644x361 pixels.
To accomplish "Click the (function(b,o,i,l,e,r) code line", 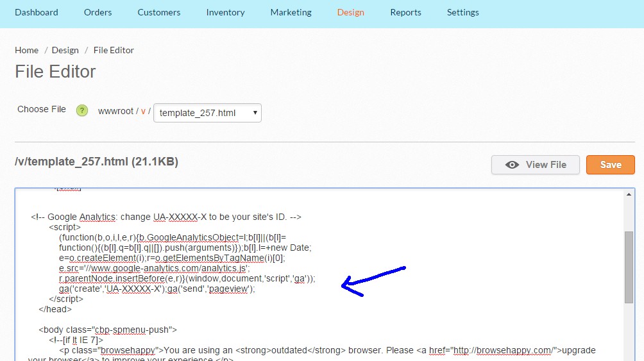I will [173, 237].
